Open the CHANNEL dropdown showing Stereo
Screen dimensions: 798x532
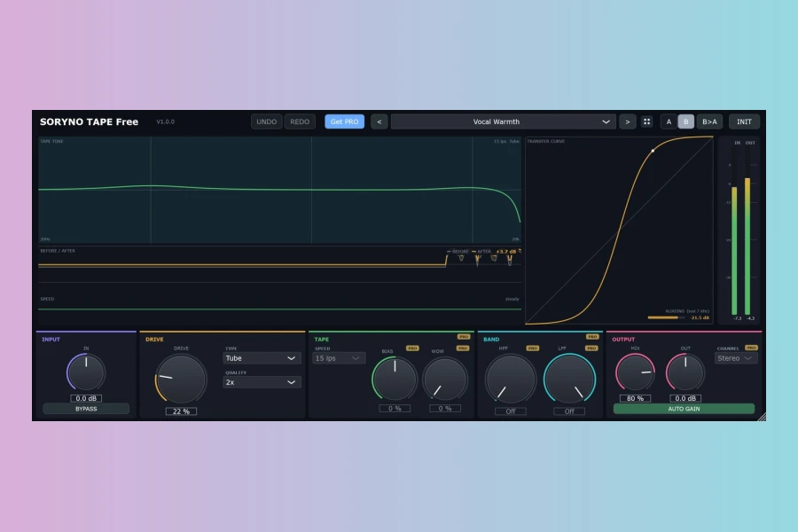pos(736,358)
